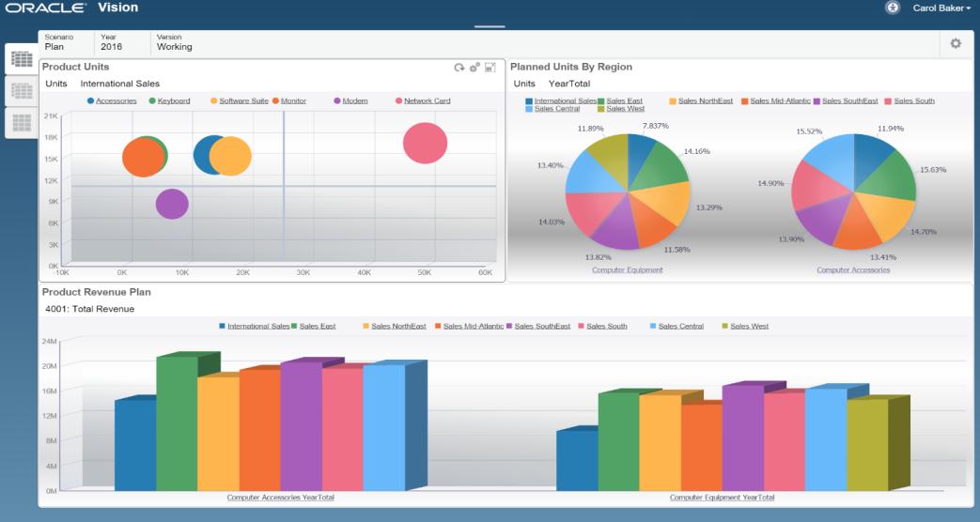Viewport: 980px width, 522px height.
Task: Open Product Units chart settings gears
Action: click(x=475, y=68)
